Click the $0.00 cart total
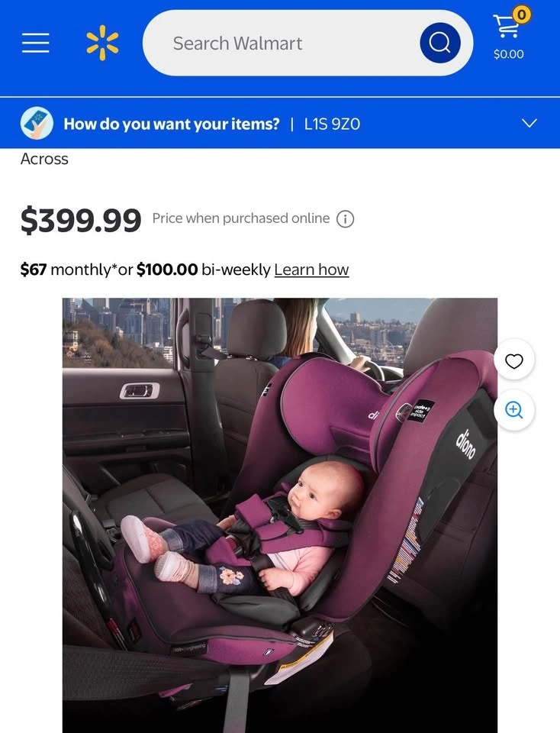The width and height of the screenshot is (560, 733). [x=509, y=54]
